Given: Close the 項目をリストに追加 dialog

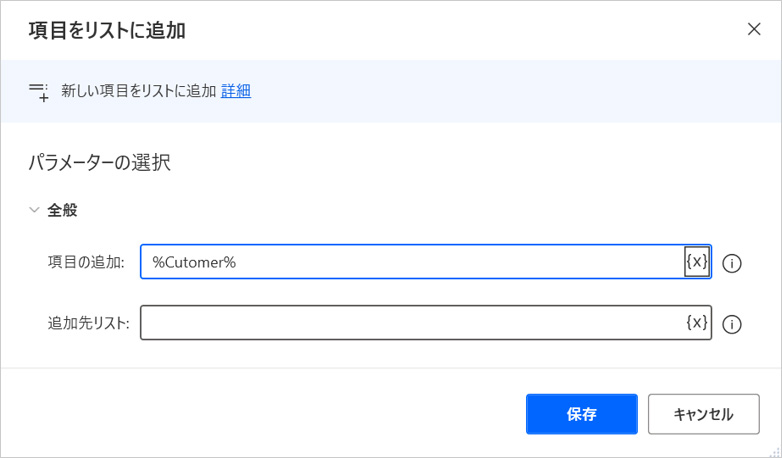Looking at the screenshot, I should tap(754, 29).
